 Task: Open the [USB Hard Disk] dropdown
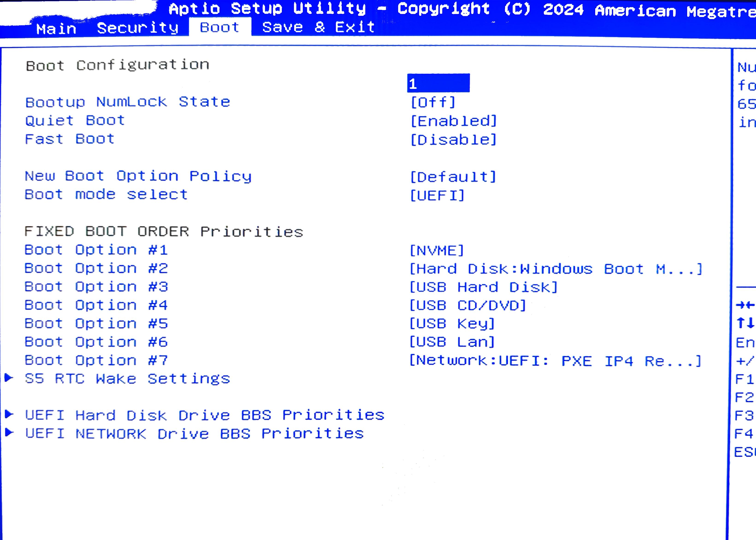pos(484,287)
